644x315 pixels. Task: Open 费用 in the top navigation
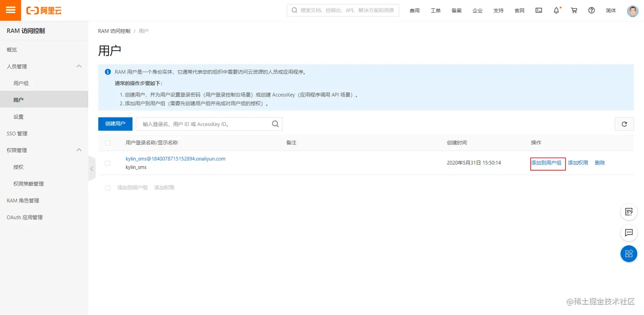point(414,11)
